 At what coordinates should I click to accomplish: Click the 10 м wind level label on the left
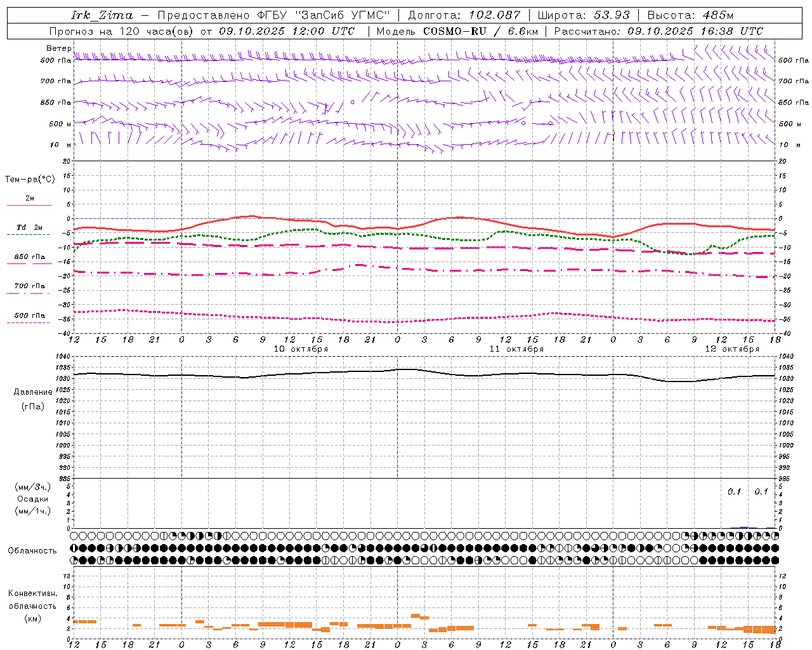coord(62,145)
